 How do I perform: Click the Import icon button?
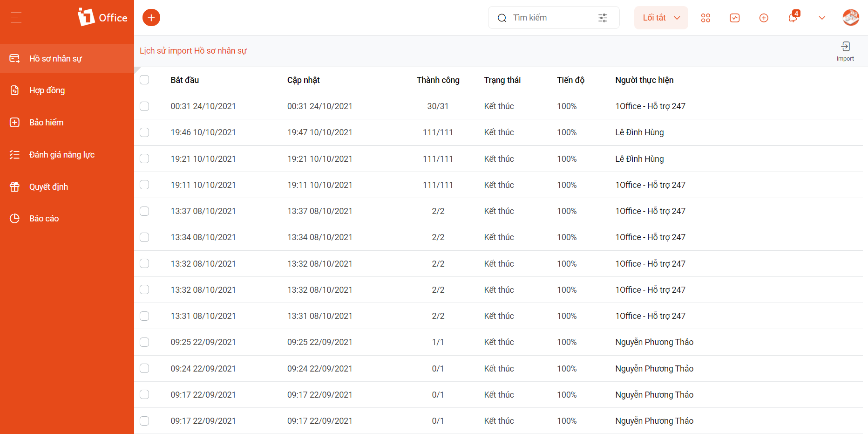click(845, 51)
